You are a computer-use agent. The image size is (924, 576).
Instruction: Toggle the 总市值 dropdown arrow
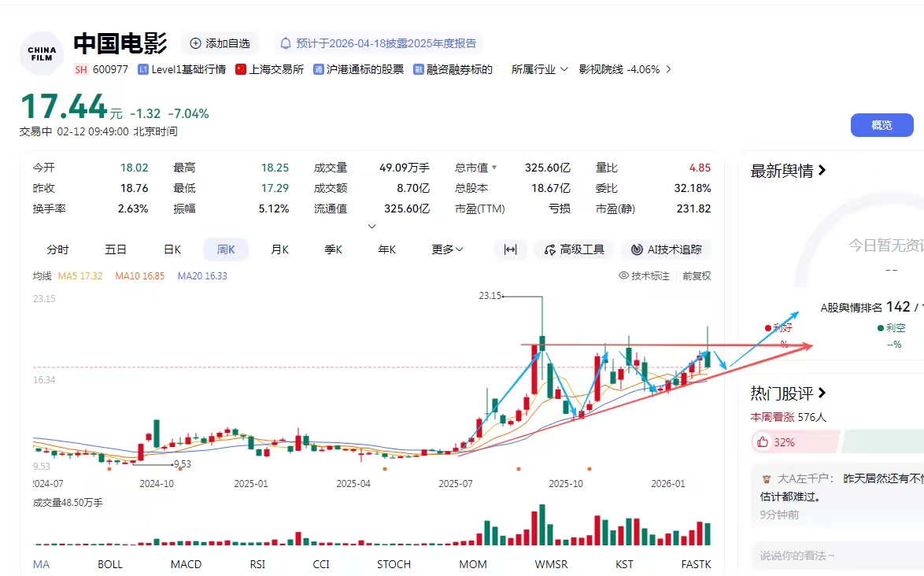click(494, 168)
